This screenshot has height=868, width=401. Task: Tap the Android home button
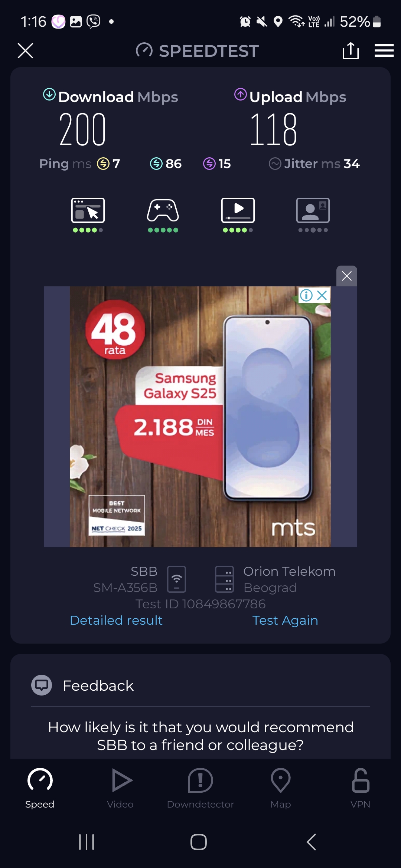point(199,842)
